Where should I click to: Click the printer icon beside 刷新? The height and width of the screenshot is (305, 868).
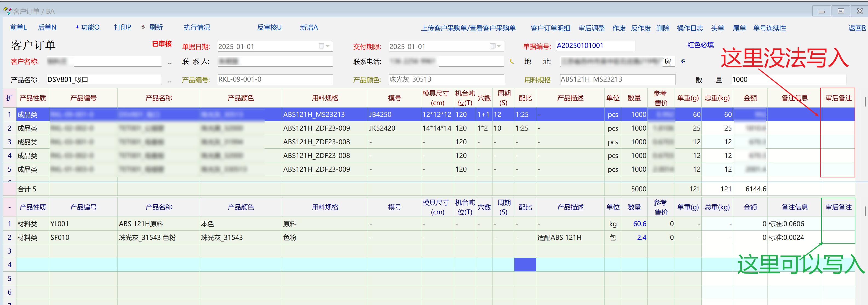click(x=143, y=27)
